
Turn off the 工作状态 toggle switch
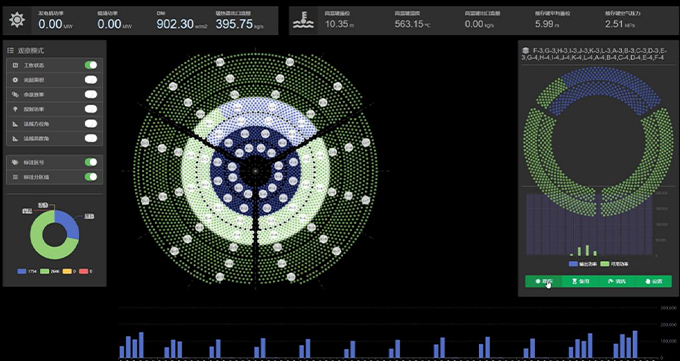point(91,65)
